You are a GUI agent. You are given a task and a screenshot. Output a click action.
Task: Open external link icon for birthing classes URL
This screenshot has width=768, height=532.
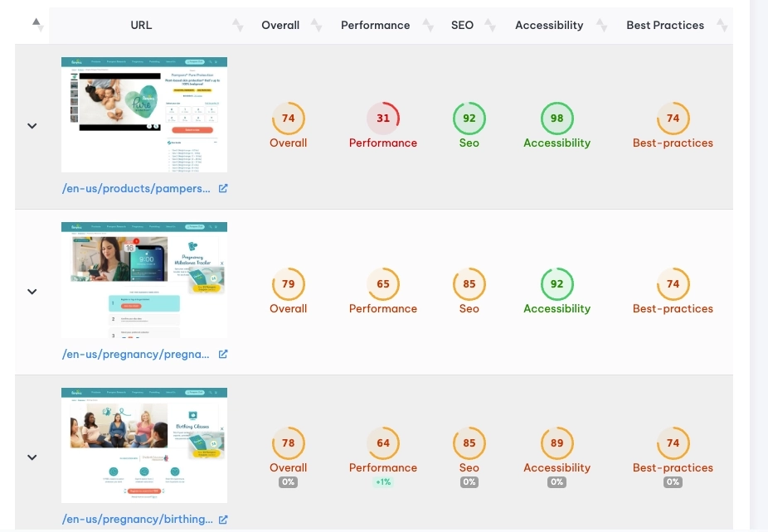coord(223,520)
